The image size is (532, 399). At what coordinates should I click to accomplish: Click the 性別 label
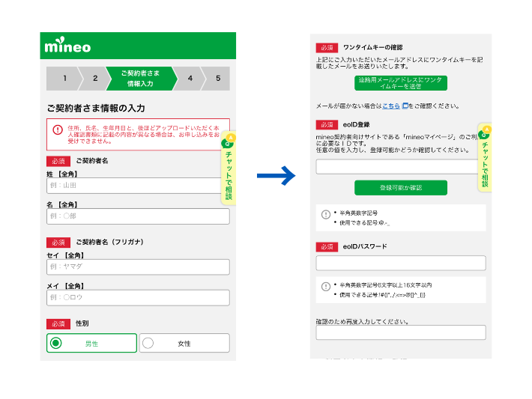[x=82, y=323]
